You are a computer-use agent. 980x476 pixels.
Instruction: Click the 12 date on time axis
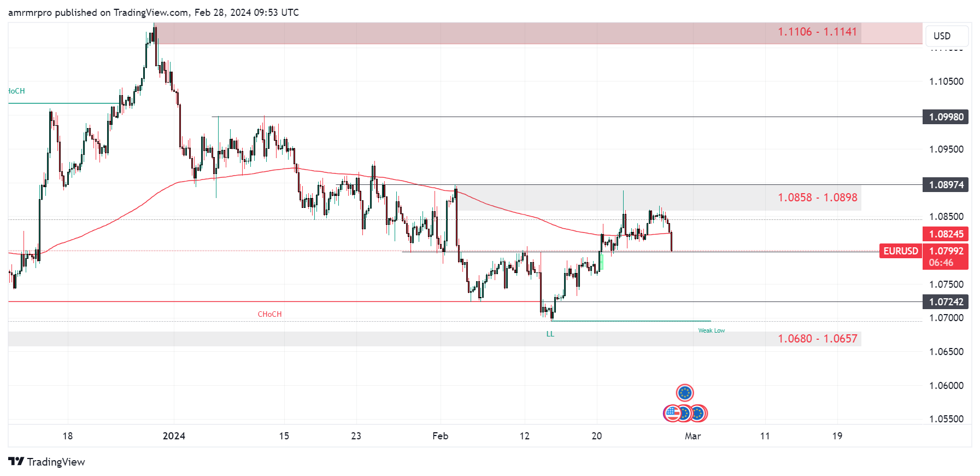point(525,436)
